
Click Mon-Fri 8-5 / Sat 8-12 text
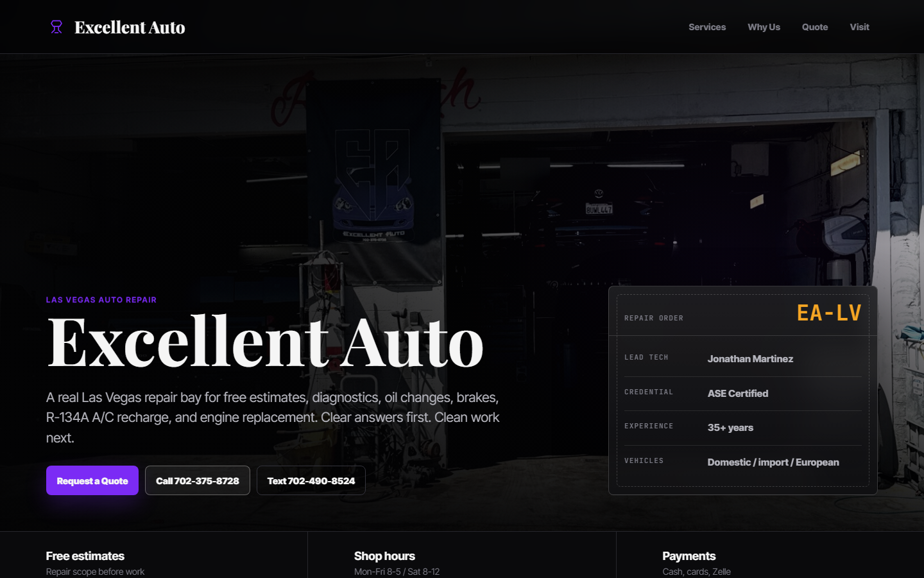tap(397, 572)
